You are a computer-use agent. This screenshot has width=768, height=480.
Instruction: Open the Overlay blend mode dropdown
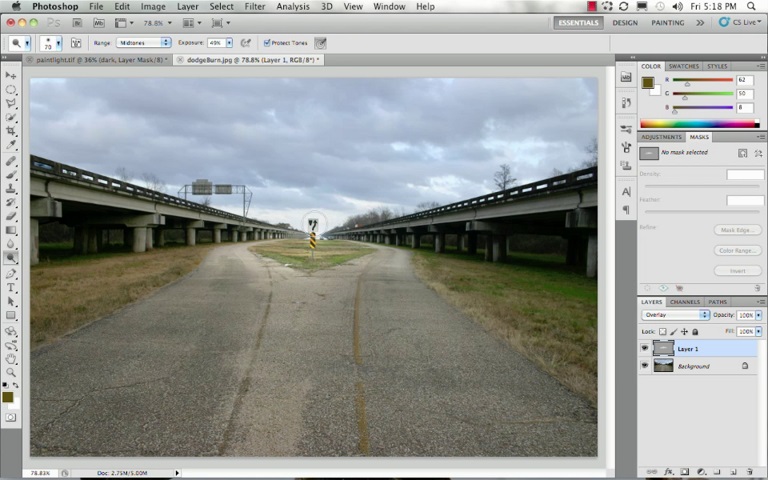coord(675,315)
